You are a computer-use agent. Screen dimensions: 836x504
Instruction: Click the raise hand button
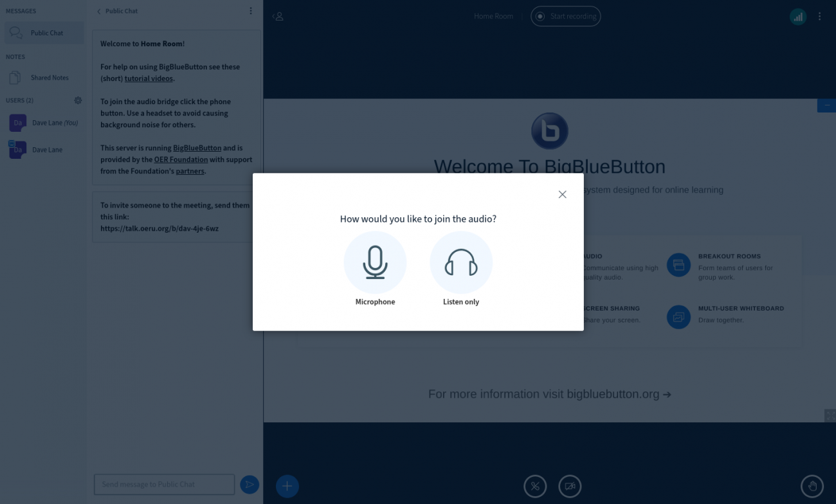(x=812, y=487)
